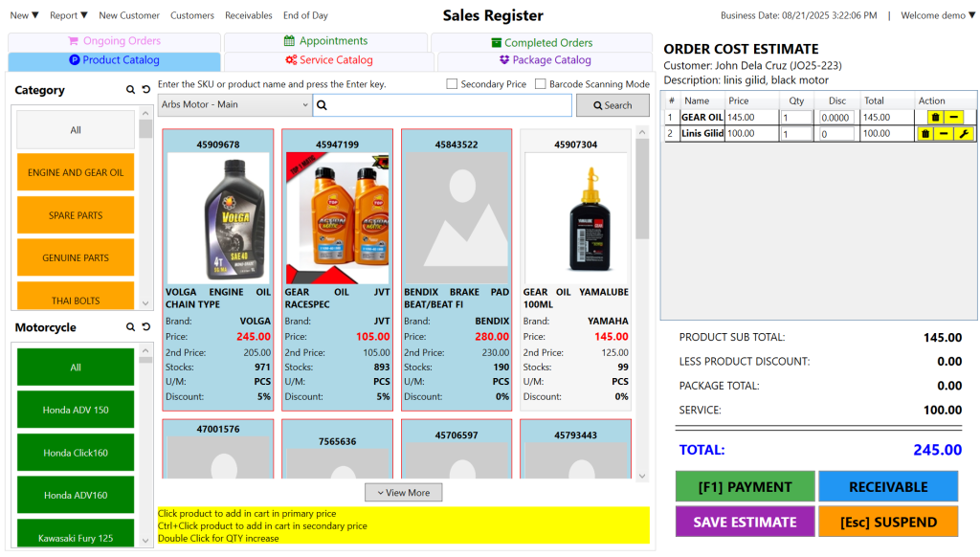
Task: Click minus icon on GEAR OIL row
Action: (954, 117)
